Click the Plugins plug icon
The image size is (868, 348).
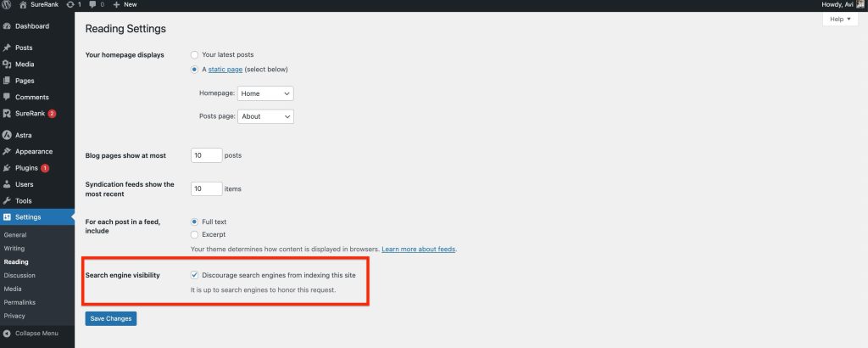click(7, 168)
